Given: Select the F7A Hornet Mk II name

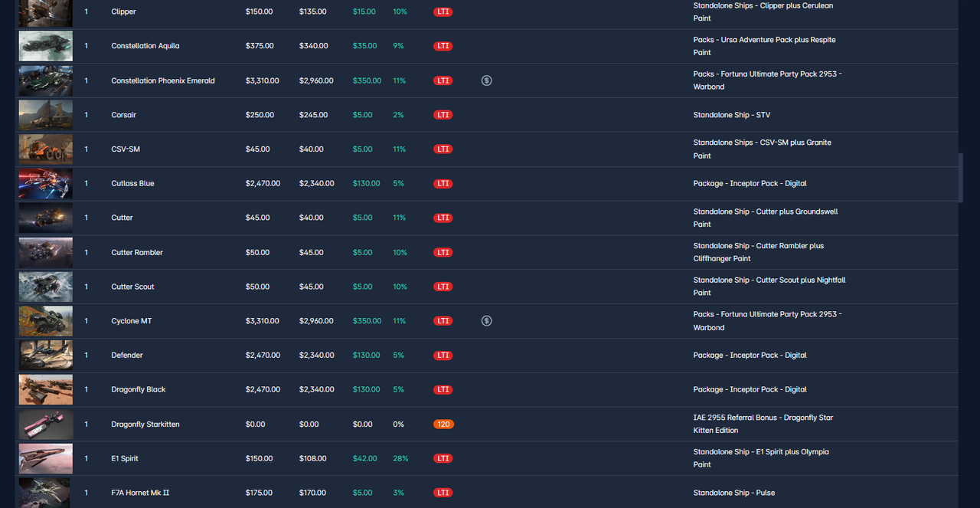Looking at the screenshot, I should click(x=140, y=493).
